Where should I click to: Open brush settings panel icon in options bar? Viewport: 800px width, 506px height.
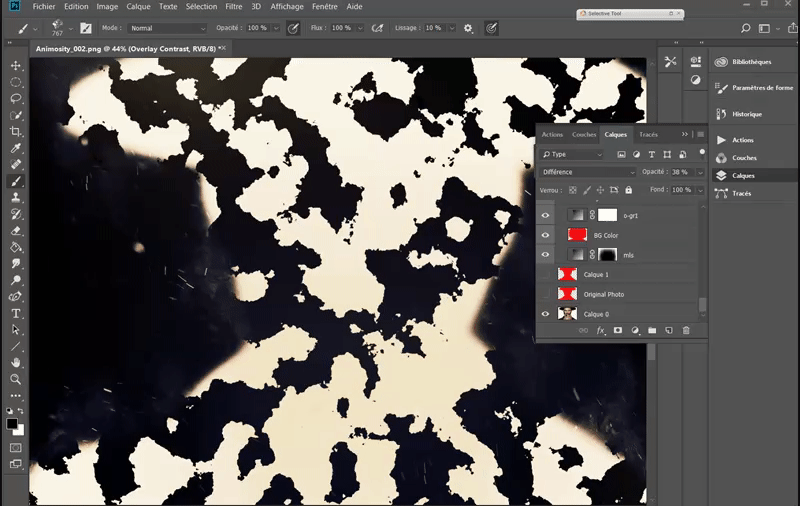[86, 28]
